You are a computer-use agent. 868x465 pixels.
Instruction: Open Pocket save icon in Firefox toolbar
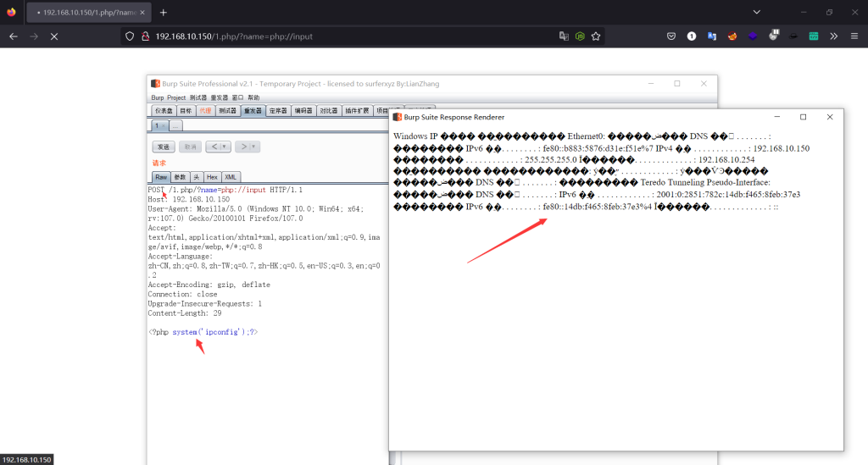[x=670, y=36]
